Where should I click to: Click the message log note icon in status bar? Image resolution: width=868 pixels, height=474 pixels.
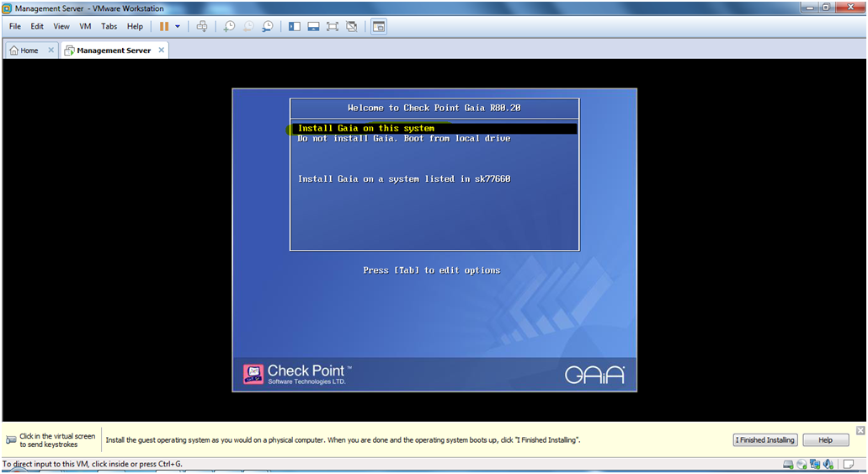point(849,465)
